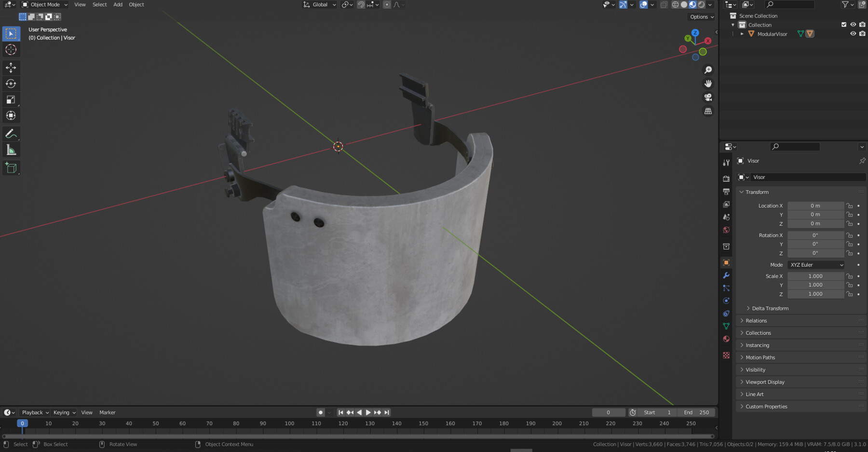Activate the Move tool in the toolbar

pos(11,68)
